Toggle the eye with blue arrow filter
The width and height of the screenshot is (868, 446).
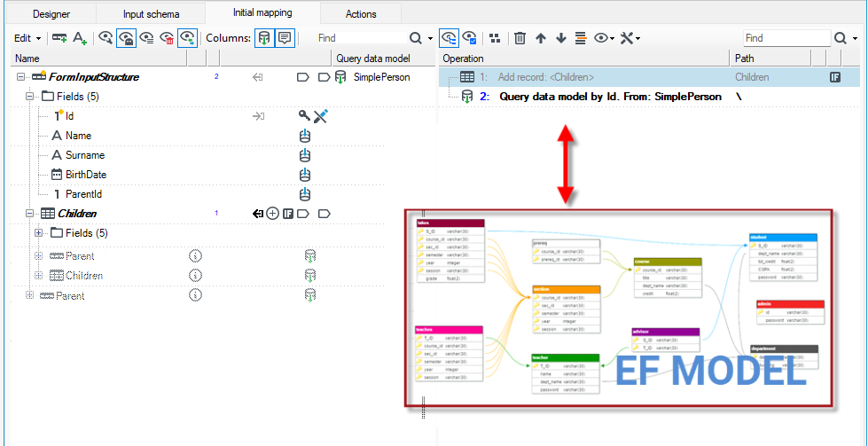[x=187, y=38]
